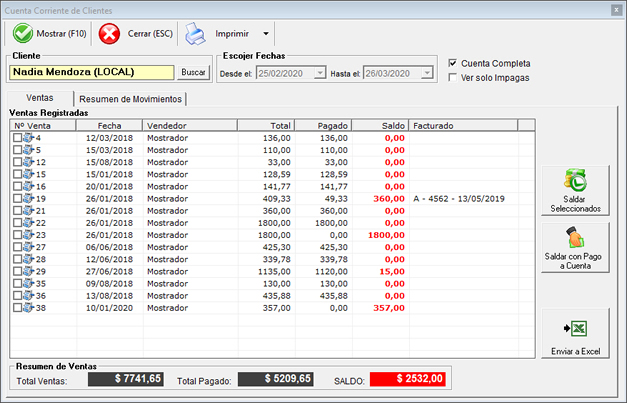Sort by the Pagado column header
This screenshot has height=403, width=627.
[323, 126]
